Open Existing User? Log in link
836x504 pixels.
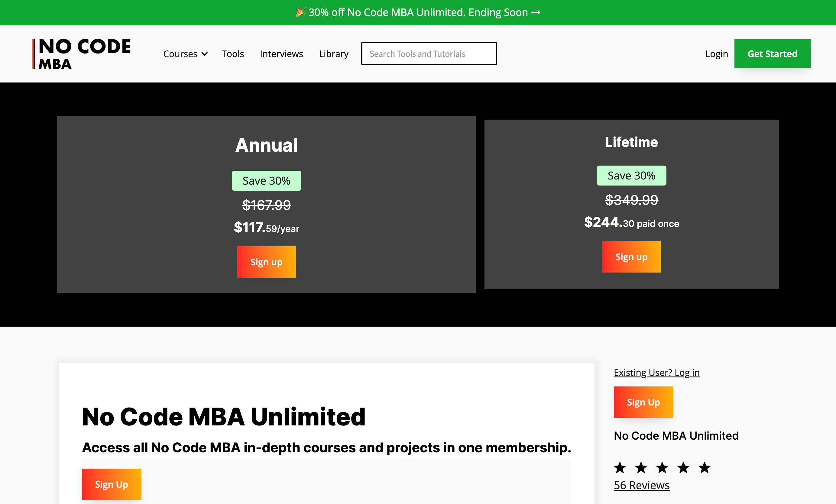tap(656, 372)
